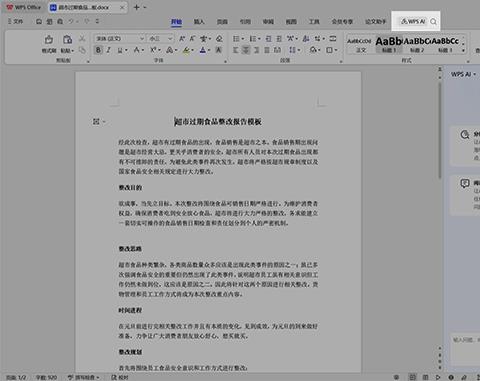This screenshot has width=480, height=381.
Task: Open the borders dropdown in paragraph group
Action: coord(336,50)
